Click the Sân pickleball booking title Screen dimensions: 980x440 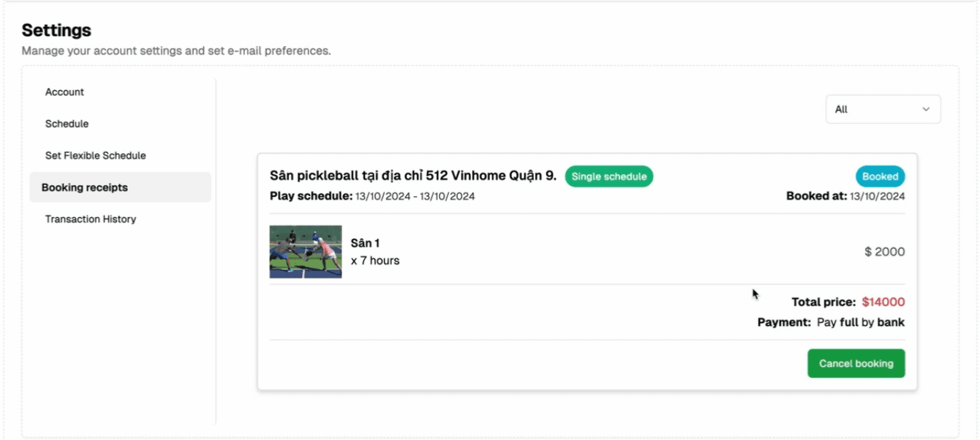(x=412, y=176)
